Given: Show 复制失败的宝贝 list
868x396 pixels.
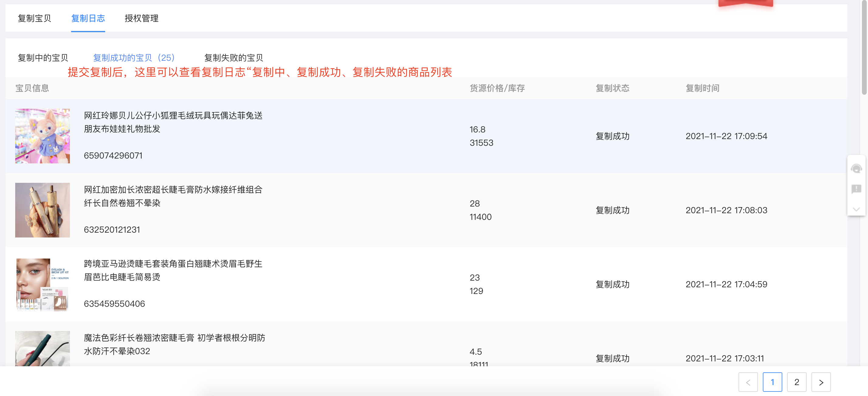Looking at the screenshot, I should coord(233,58).
